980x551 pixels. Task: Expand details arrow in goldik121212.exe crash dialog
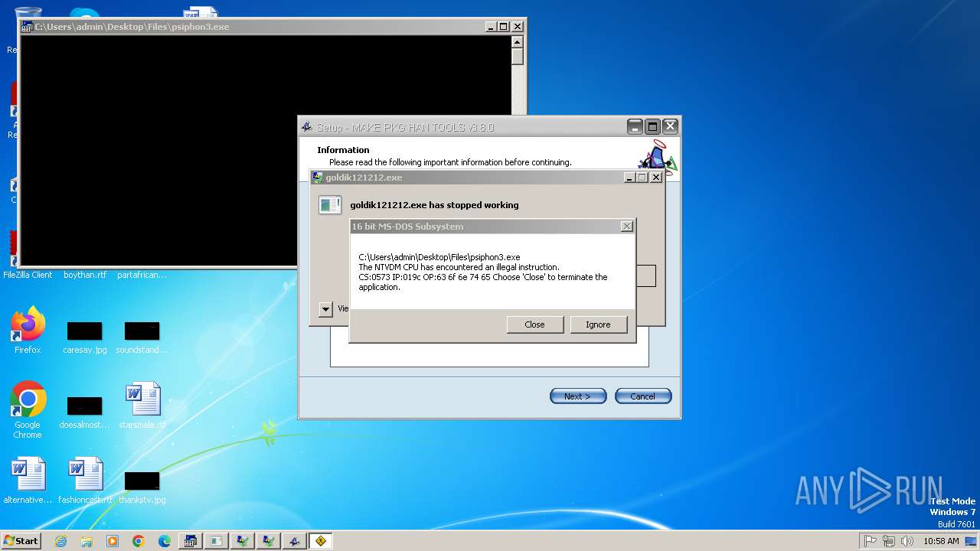point(325,309)
